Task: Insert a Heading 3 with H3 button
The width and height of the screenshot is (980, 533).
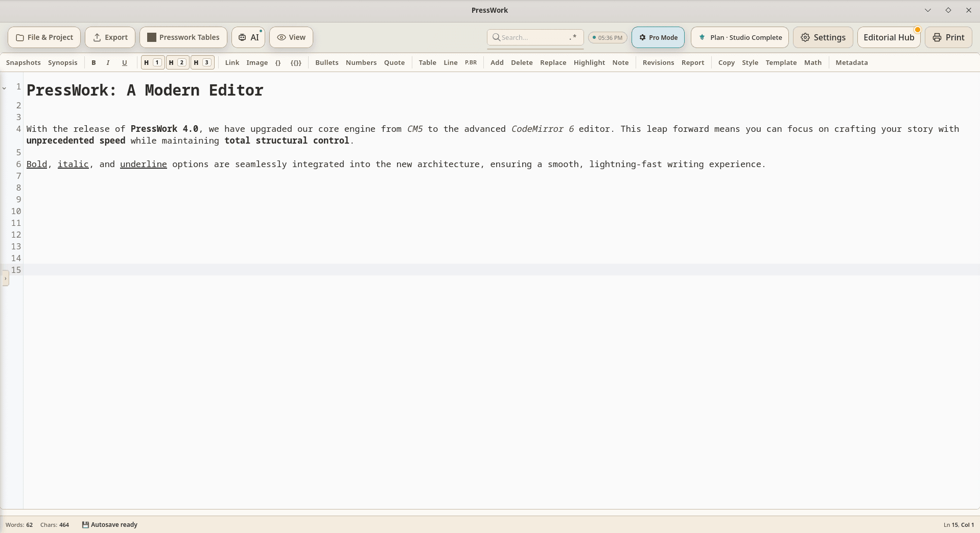Action: (202, 62)
